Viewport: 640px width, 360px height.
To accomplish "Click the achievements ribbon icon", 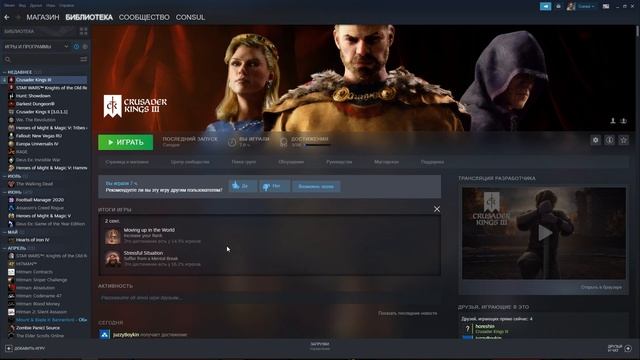I will 284,142.
